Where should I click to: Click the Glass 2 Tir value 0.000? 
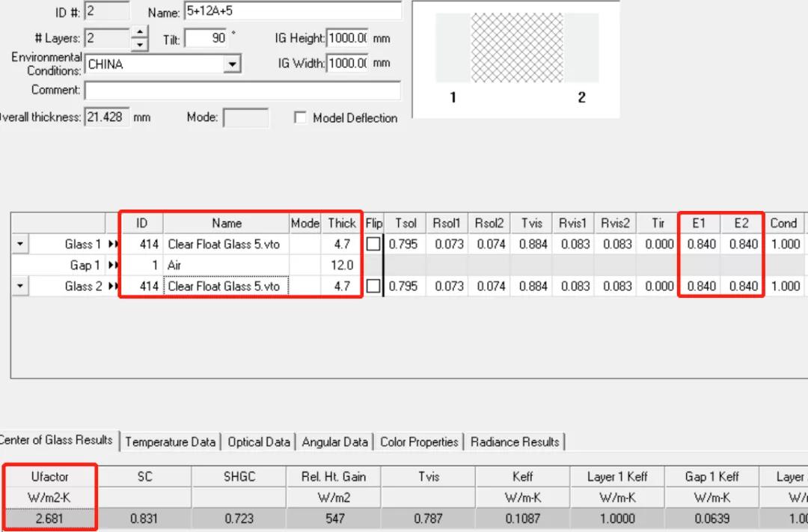[658, 286]
